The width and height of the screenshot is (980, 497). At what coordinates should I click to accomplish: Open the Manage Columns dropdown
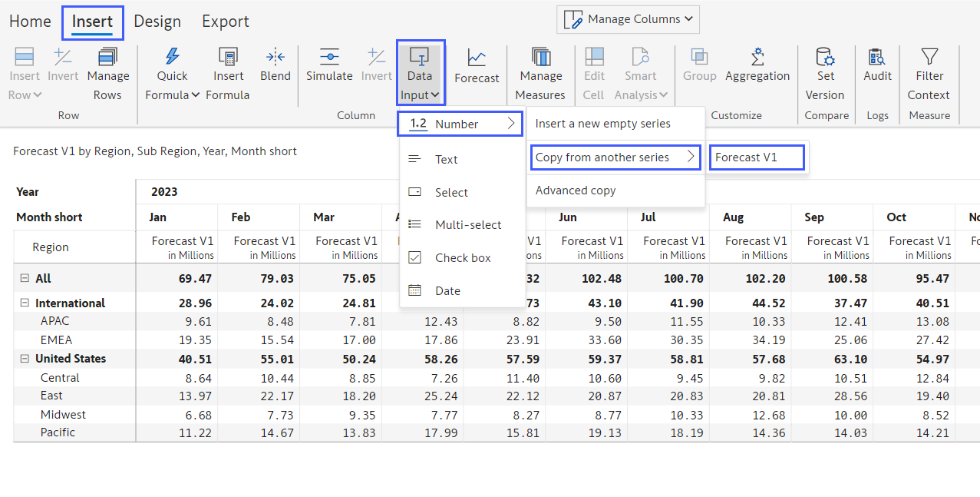628,19
